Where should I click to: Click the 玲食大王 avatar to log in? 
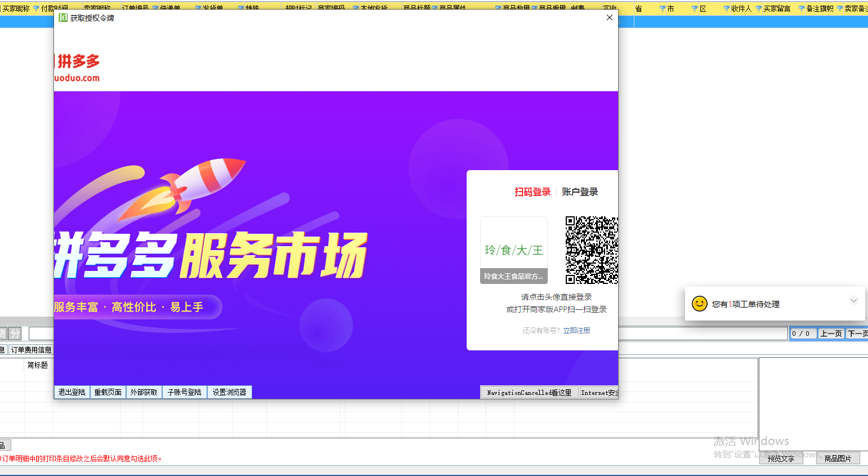point(514,250)
